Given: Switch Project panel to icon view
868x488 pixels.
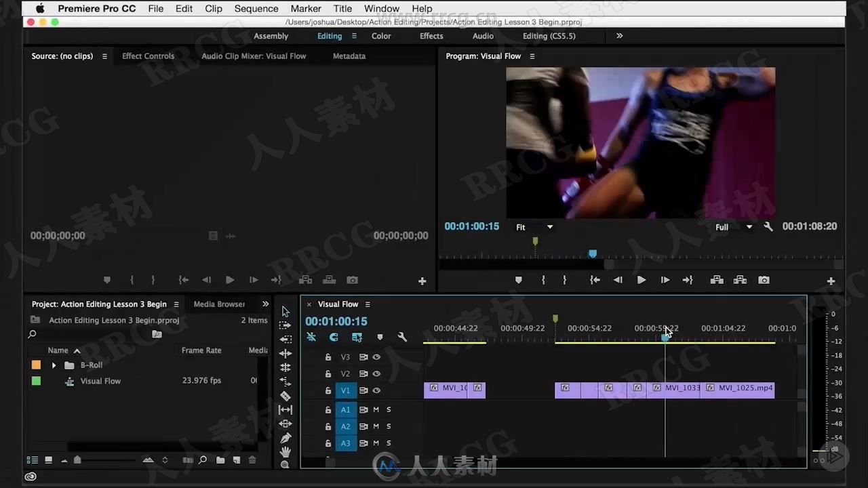Looking at the screenshot, I should point(49,460).
